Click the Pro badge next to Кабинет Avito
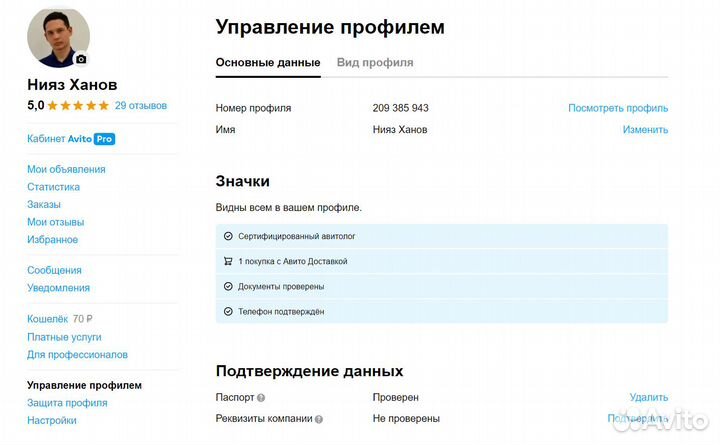Image resolution: width=720 pixels, height=445 pixels. click(104, 139)
